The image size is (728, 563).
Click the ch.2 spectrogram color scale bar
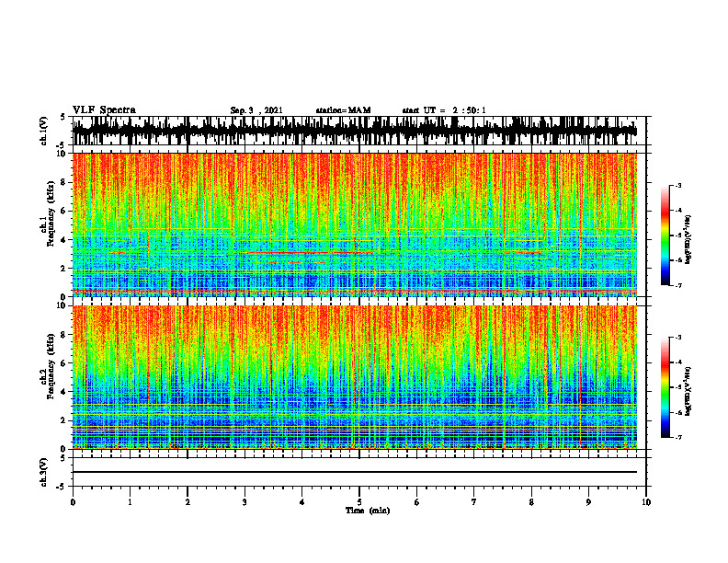[x=665, y=387]
